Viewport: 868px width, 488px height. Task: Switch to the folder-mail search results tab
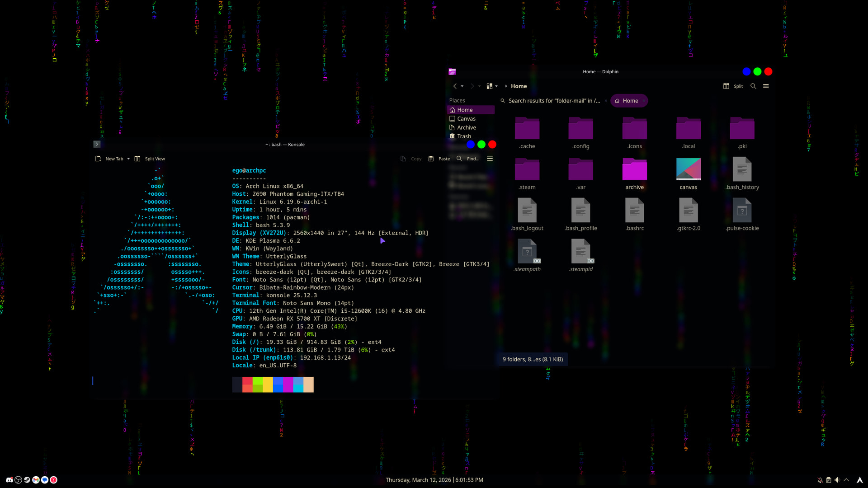tap(553, 101)
